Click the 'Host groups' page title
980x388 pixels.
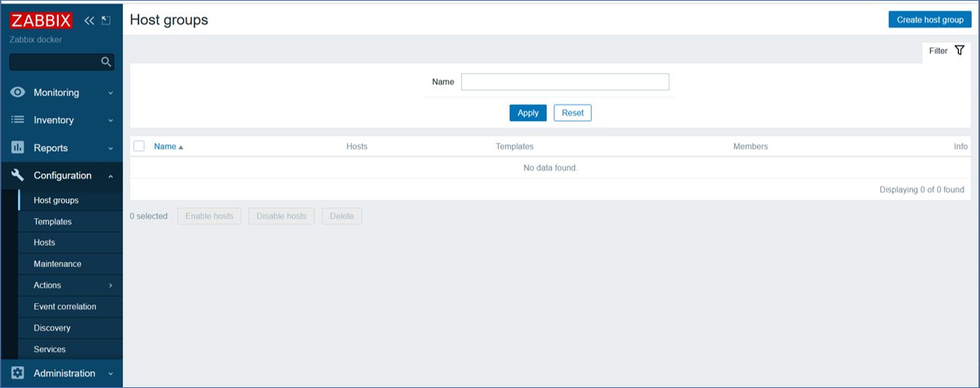169,20
